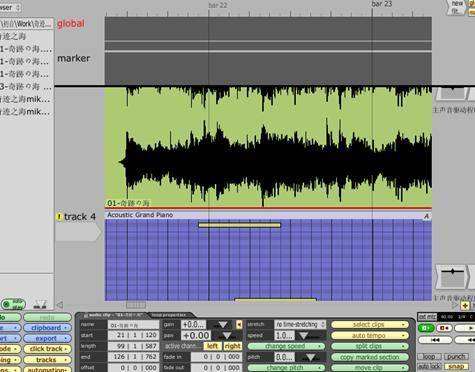
Task: Click the A button on piano clip
Action: click(x=426, y=217)
